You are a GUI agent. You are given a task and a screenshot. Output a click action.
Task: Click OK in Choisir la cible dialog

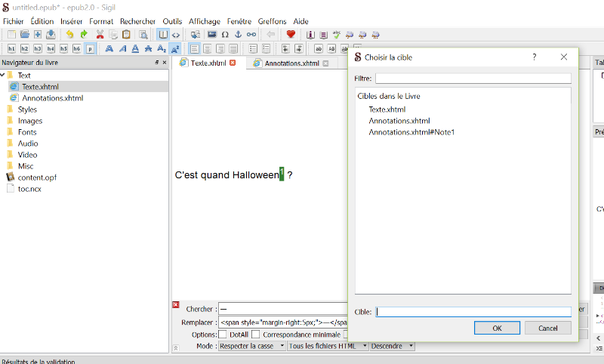pos(496,328)
